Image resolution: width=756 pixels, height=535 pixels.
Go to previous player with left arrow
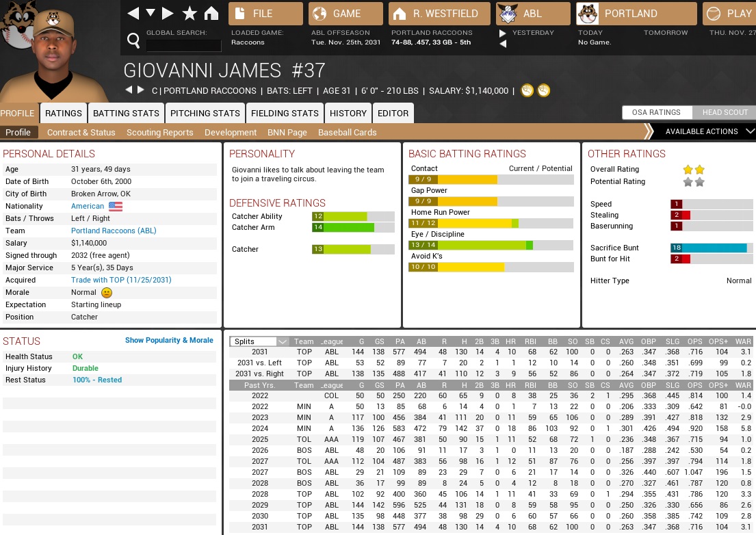click(x=128, y=90)
